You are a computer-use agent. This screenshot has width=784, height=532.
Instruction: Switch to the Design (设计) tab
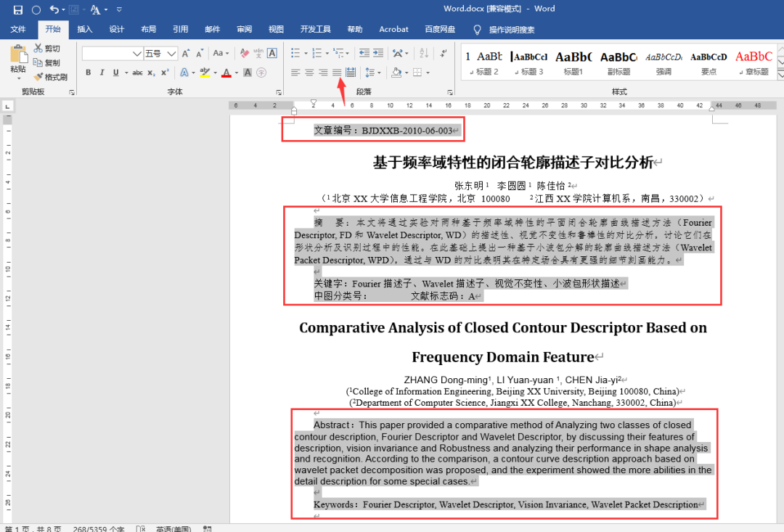[116, 30]
